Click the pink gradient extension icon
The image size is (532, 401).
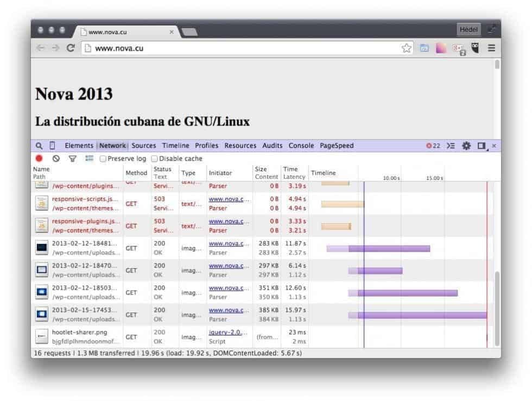[441, 48]
